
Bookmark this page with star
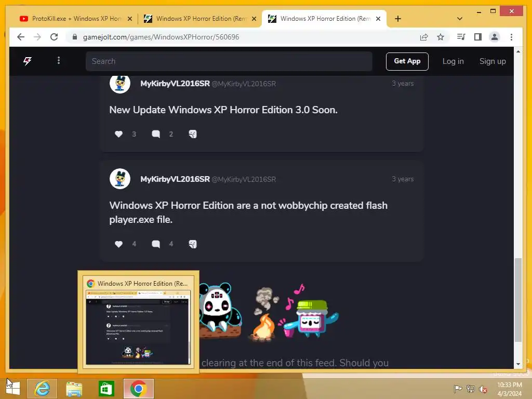[x=441, y=37]
